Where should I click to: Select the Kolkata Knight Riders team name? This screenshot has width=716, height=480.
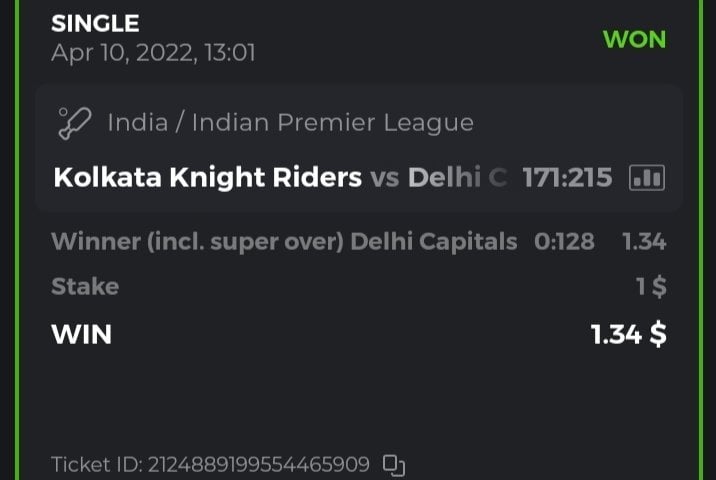tap(207, 178)
